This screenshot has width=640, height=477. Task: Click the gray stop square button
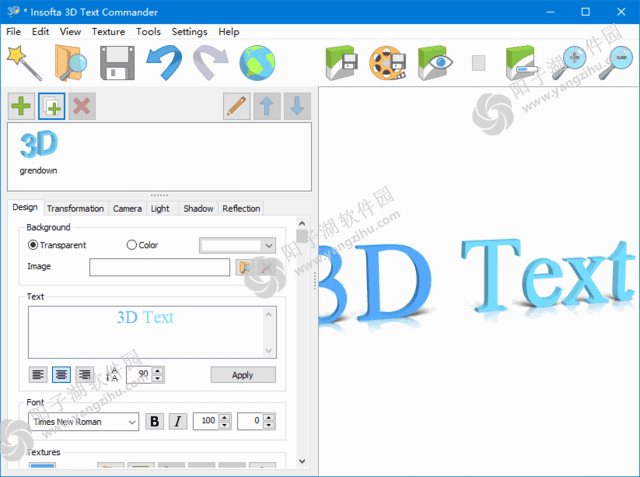tap(478, 63)
